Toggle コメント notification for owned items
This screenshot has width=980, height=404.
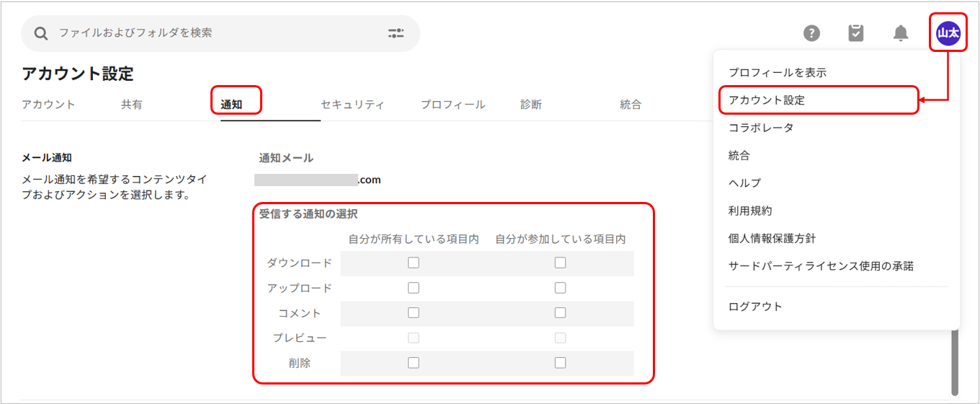413,313
